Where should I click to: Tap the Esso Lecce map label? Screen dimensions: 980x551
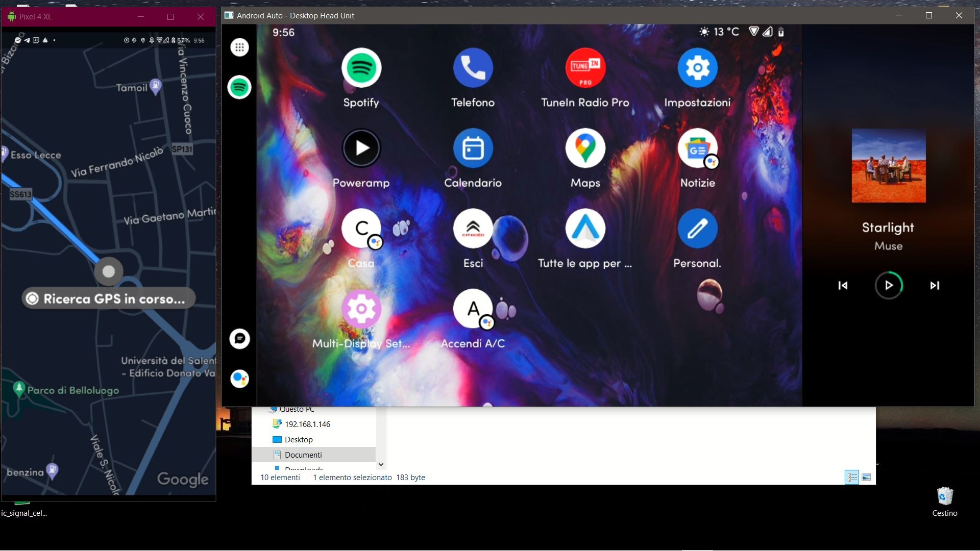[36, 155]
